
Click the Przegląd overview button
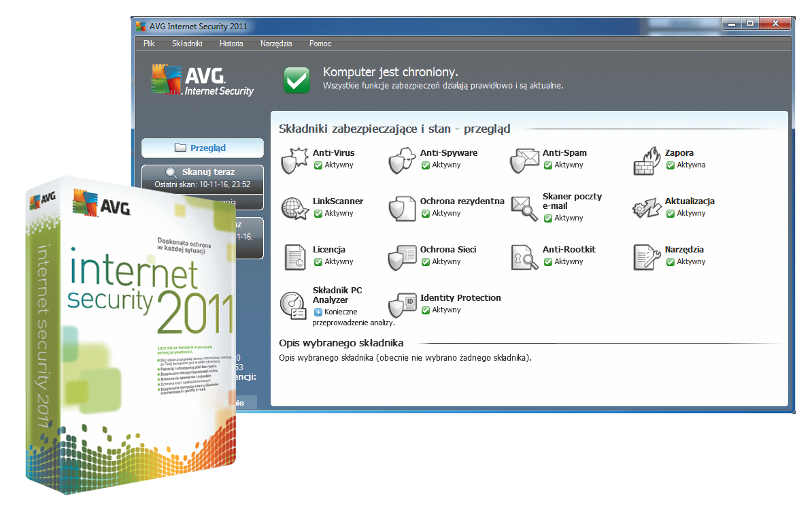[x=202, y=148]
